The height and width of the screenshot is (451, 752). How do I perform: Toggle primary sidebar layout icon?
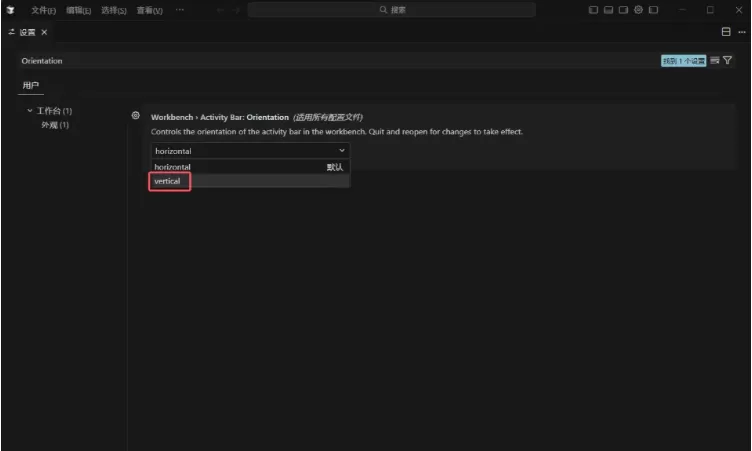(593, 10)
